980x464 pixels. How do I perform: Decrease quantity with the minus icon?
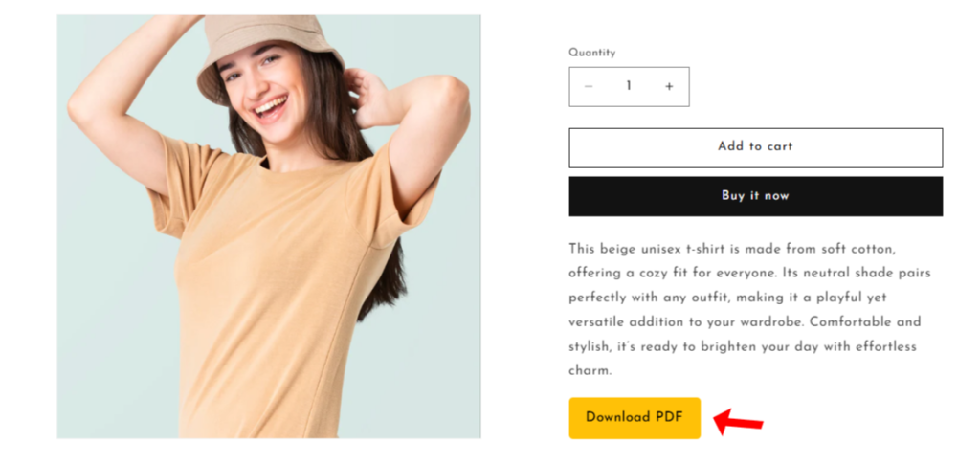pos(589,87)
